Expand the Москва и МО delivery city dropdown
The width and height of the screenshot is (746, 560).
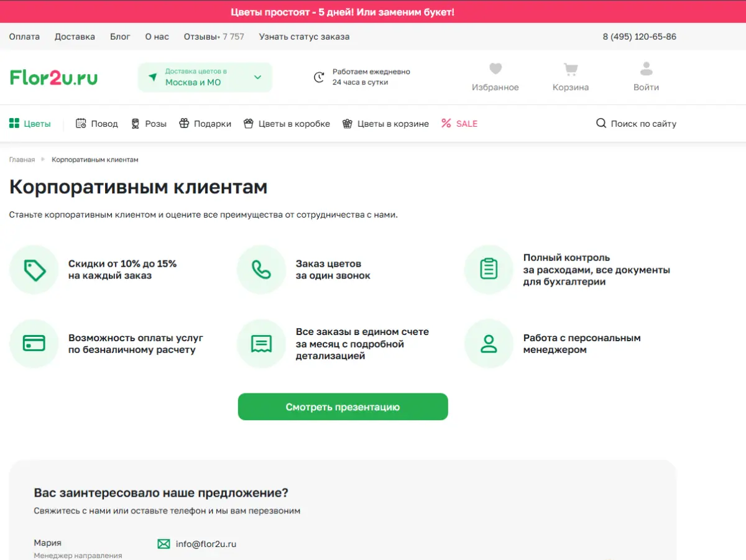pyautogui.click(x=205, y=77)
